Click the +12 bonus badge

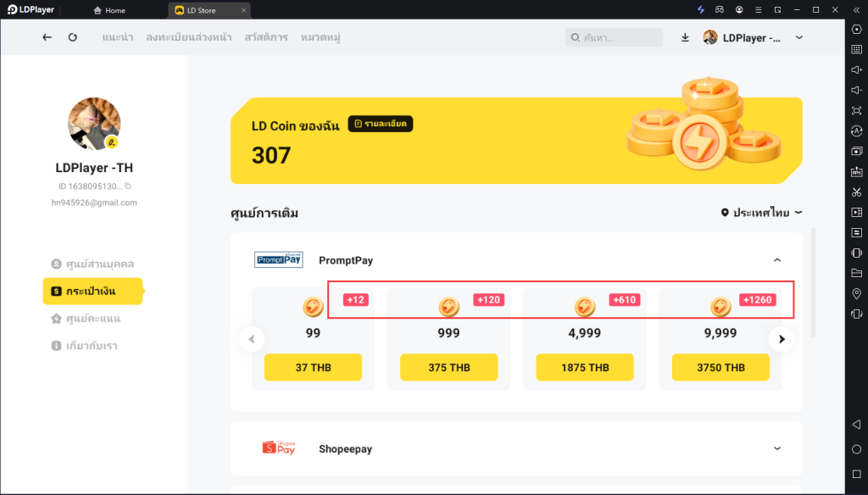pyautogui.click(x=355, y=299)
